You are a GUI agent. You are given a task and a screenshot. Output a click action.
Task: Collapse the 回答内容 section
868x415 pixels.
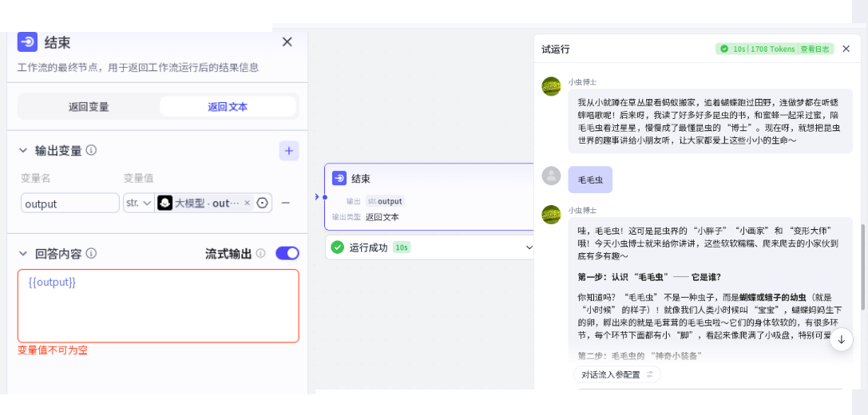tap(23, 254)
